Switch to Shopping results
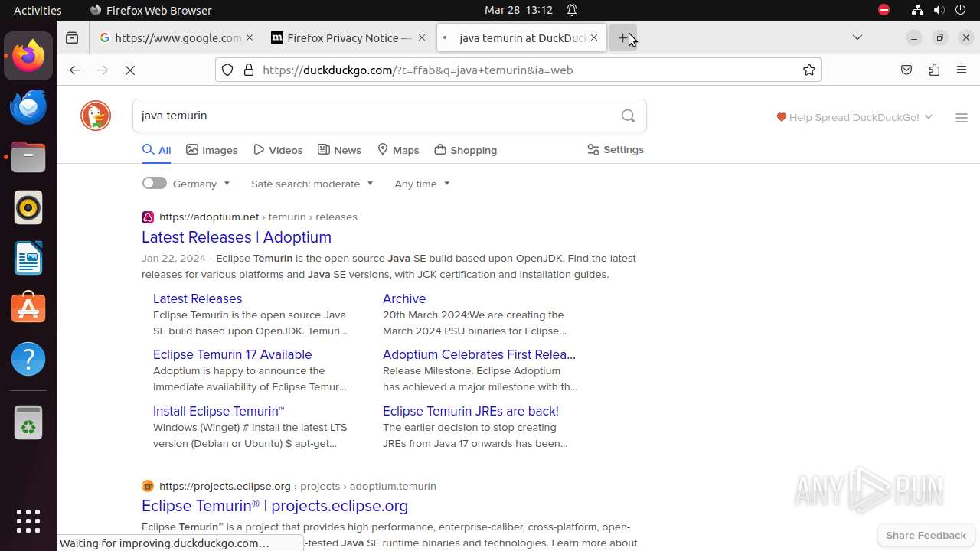Screen dimensions: 980x551 pos(465,150)
